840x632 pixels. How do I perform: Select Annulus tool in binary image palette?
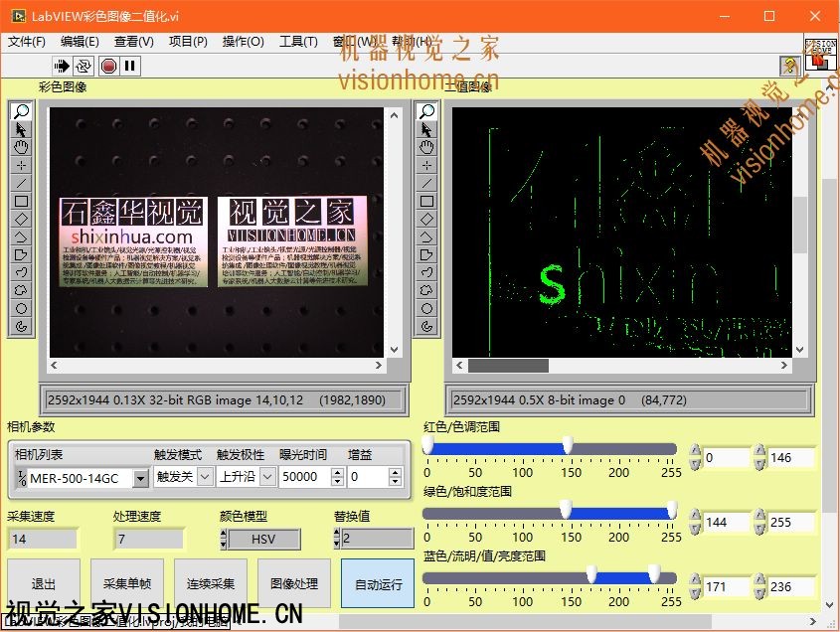click(x=427, y=326)
